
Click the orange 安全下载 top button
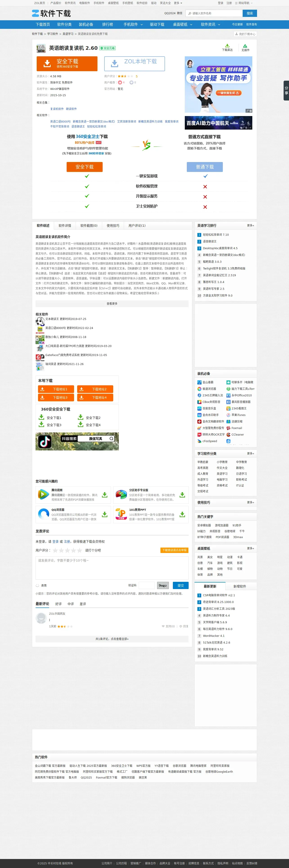67,64
